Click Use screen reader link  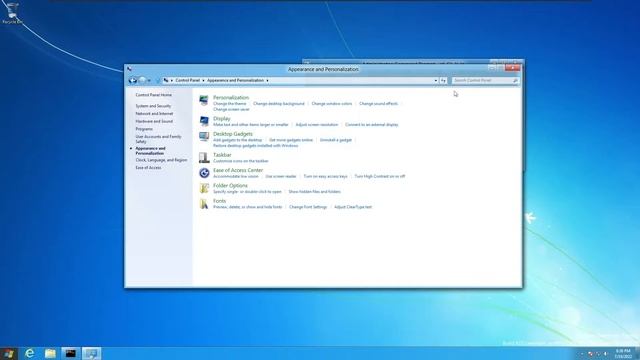[x=281, y=176]
